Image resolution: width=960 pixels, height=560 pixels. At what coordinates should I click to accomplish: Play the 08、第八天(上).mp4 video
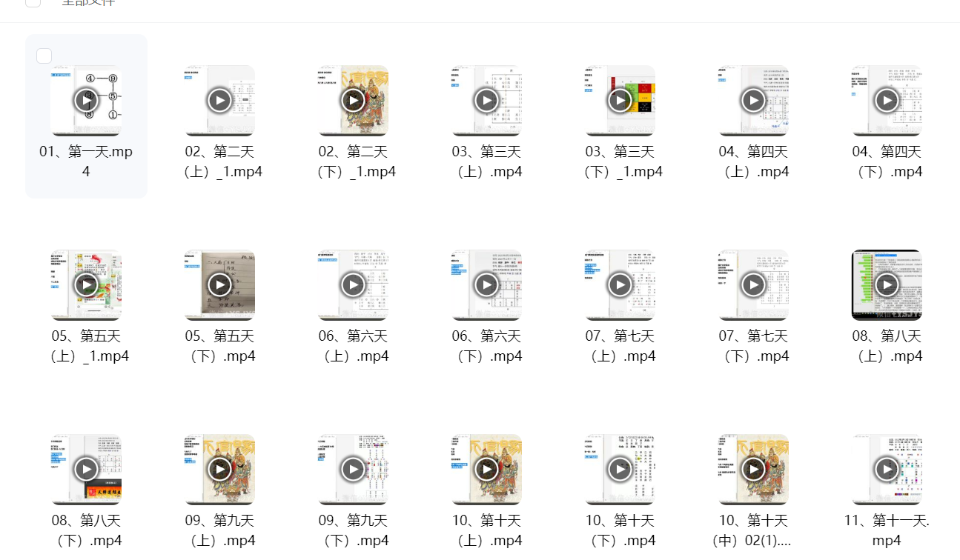coord(887,284)
